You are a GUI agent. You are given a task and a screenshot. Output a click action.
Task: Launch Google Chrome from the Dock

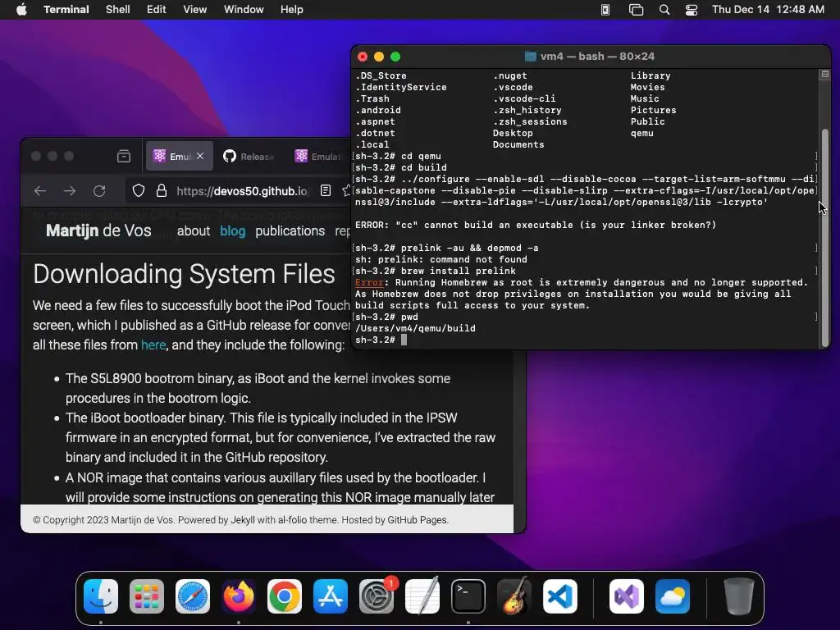pos(285,596)
